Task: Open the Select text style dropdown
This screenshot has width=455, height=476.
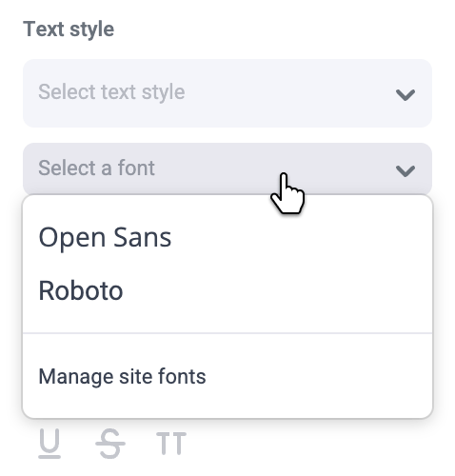Action: [227, 93]
